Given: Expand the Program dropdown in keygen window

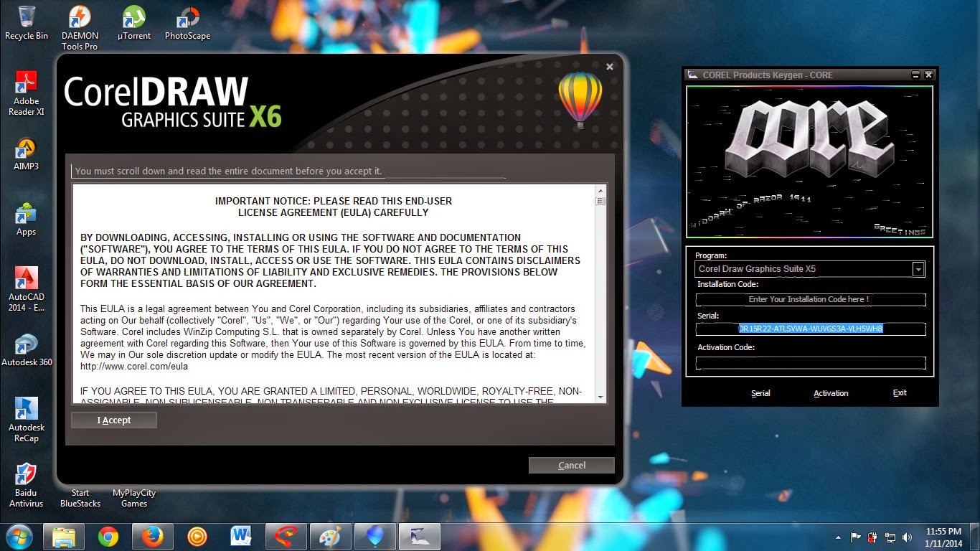Looking at the screenshot, I should click(x=918, y=269).
